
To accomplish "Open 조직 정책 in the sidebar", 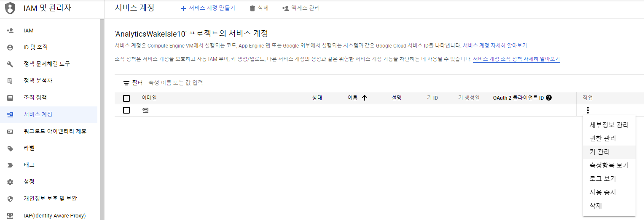I will (48, 98).
